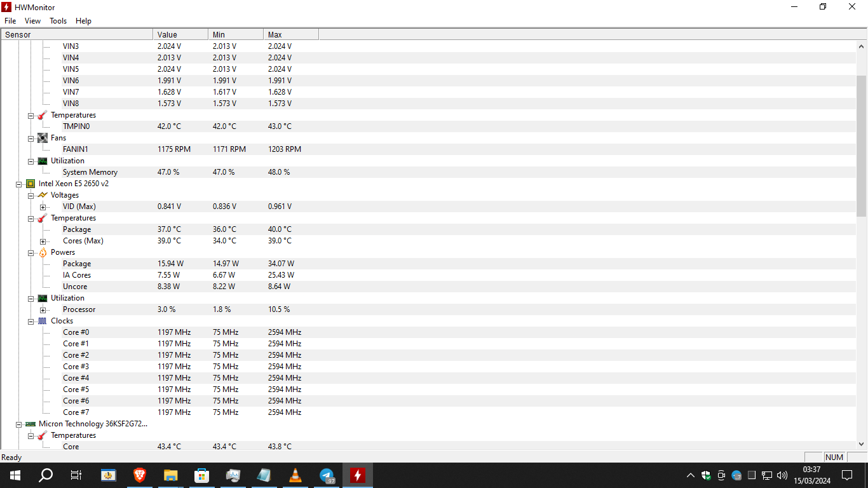Click the Clocks icon
The height and width of the screenshot is (488, 868).
click(x=43, y=321)
